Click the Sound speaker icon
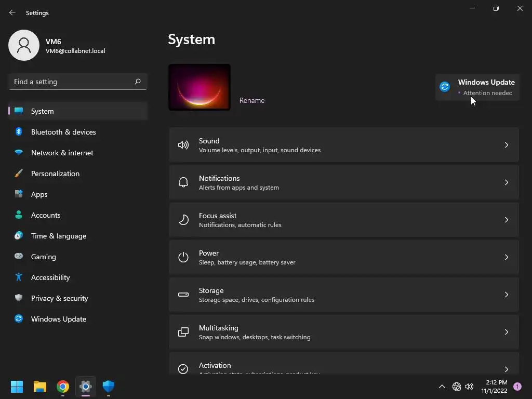The image size is (532, 399). click(x=183, y=145)
